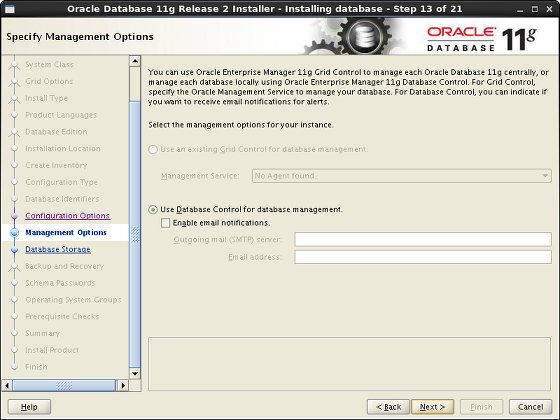The image size is (560, 420).
Task: Click the Configuration Options step bullet icon
Action: pyautogui.click(x=14, y=216)
